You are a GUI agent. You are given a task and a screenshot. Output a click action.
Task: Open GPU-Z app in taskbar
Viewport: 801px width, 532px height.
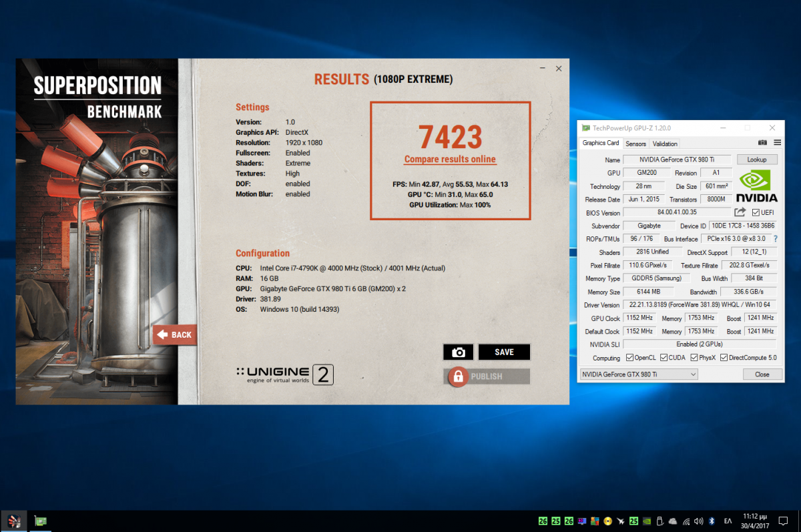[40, 521]
